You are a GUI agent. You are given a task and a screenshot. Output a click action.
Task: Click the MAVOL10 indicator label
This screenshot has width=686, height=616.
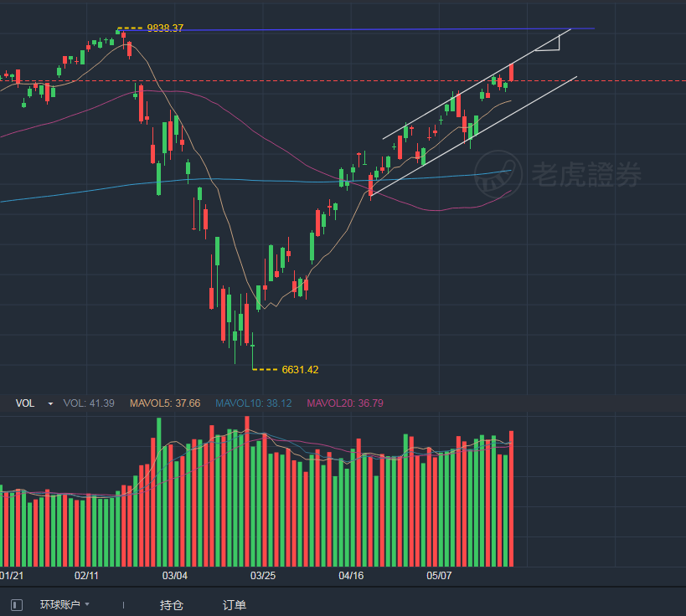tap(253, 403)
